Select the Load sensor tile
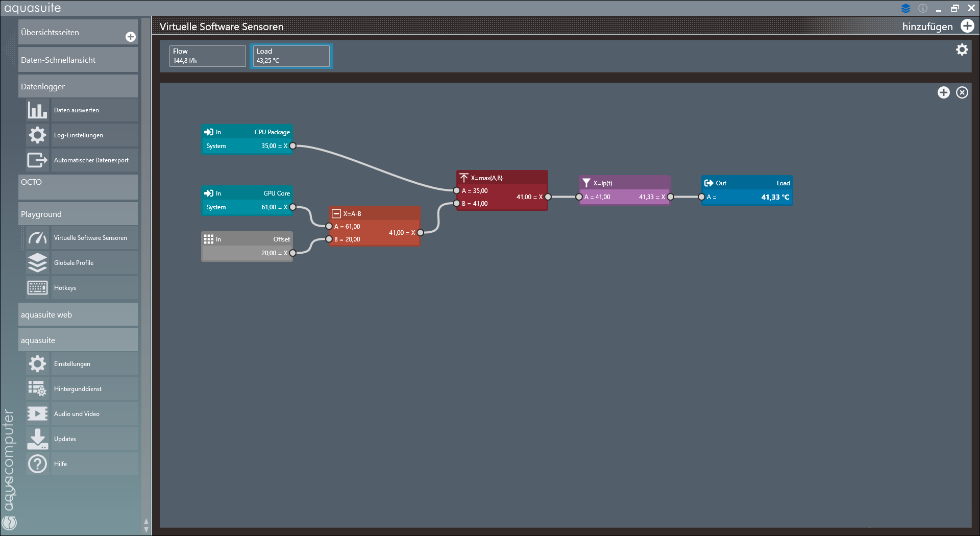Image resolution: width=980 pixels, height=536 pixels. (291, 56)
